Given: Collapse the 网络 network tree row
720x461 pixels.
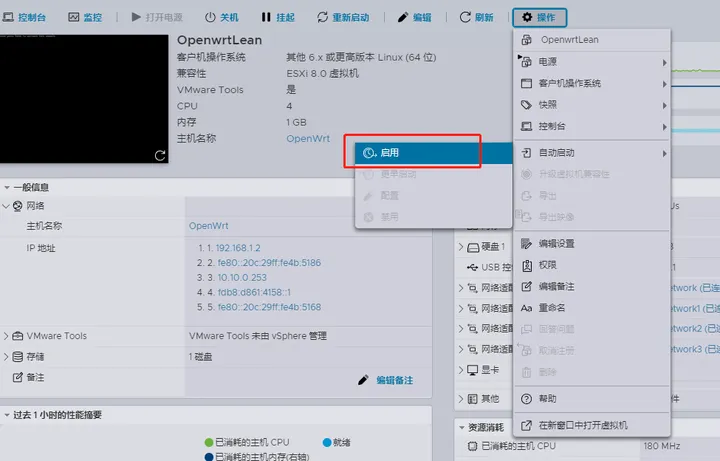Looking at the screenshot, I should (6, 206).
